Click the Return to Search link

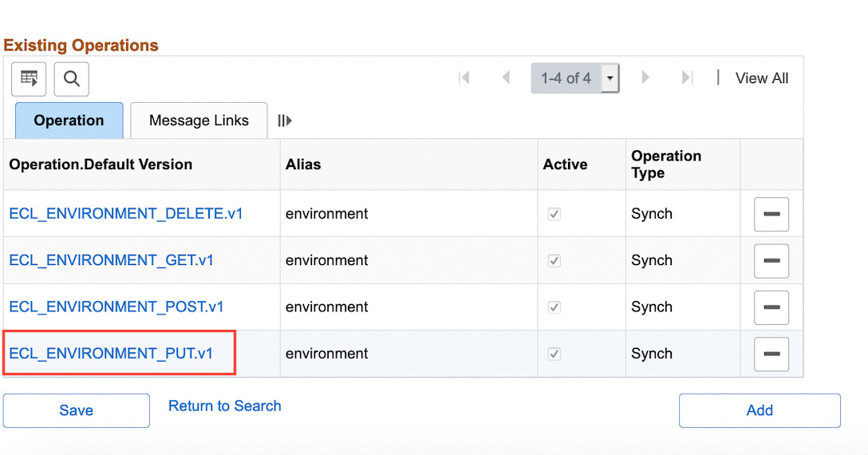pyautogui.click(x=225, y=406)
